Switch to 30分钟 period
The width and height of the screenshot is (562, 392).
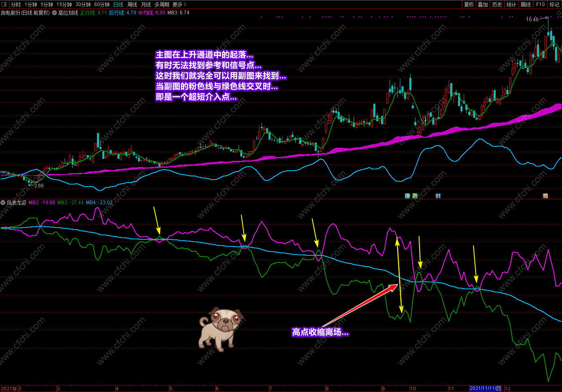coord(83,5)
